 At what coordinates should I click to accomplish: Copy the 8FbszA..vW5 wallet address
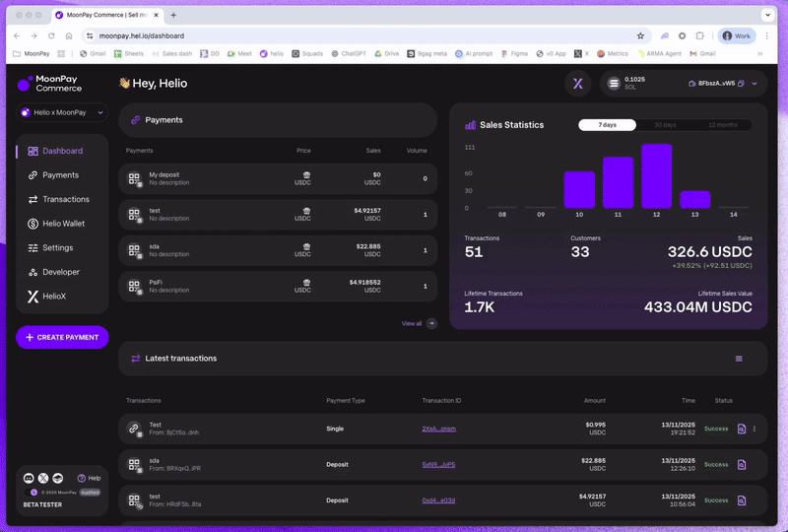741,84
